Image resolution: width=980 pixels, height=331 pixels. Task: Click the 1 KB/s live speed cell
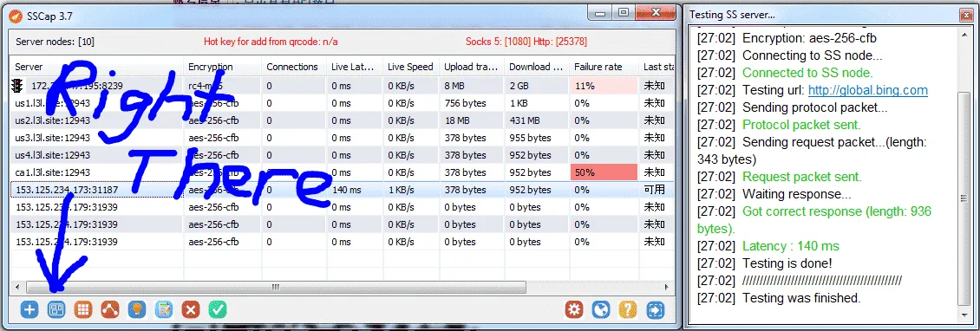click(x=410, y=190)
